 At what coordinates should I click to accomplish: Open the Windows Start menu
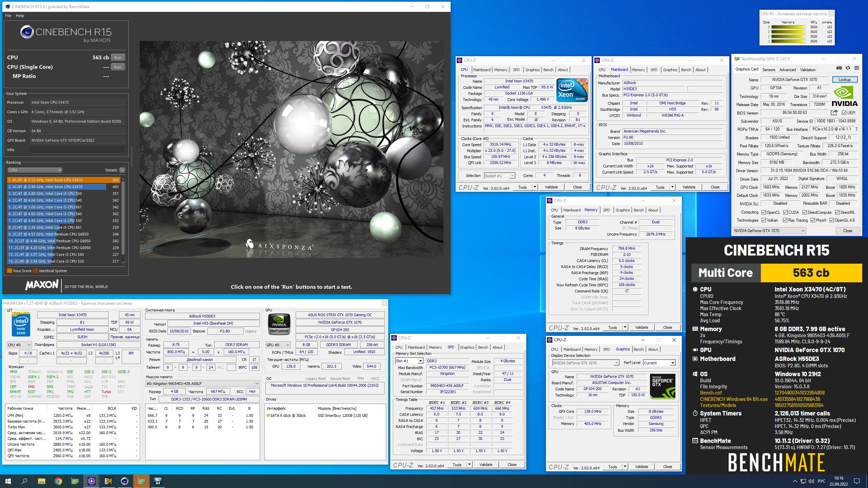tap(8, 481)
